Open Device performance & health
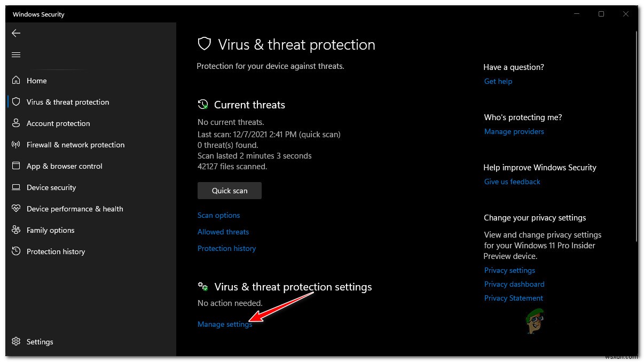Image resolution: width=644 pixels, height=362 pixels. (75, 209)
